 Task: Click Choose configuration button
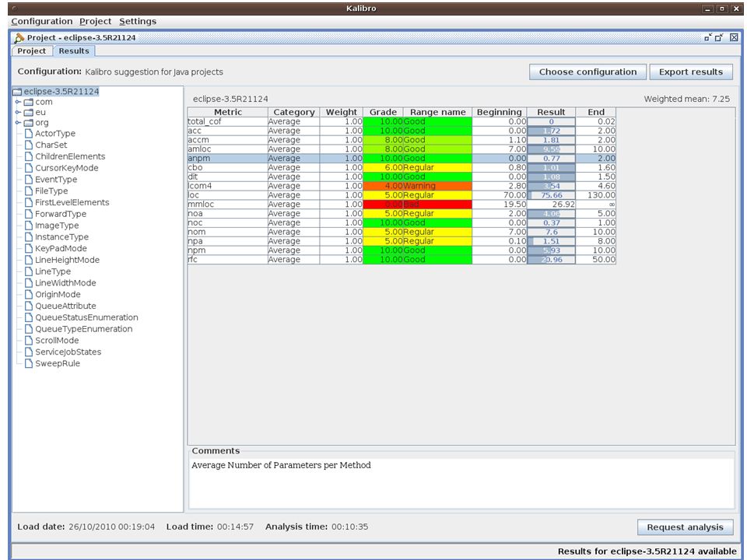(587, 72)
